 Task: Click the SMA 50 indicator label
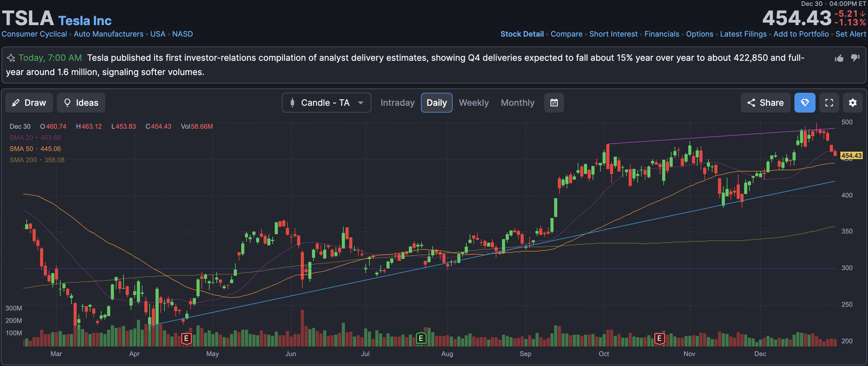click(x=21, y=149)
